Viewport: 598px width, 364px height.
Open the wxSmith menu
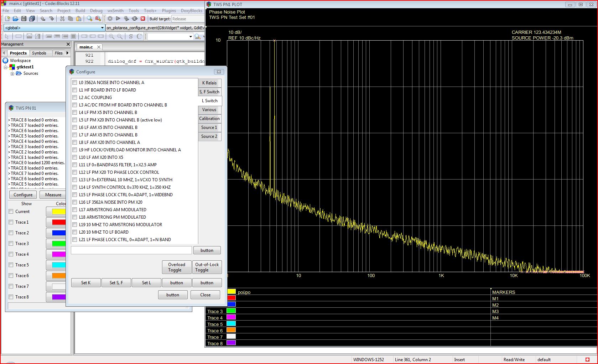pyautogui.click(x=115, y=11)
